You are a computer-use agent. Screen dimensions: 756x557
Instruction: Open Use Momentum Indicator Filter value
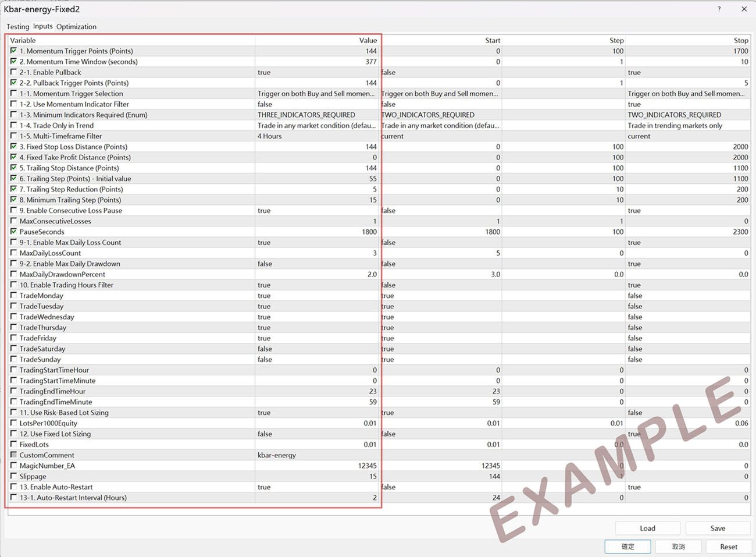[x=317, y=104]
